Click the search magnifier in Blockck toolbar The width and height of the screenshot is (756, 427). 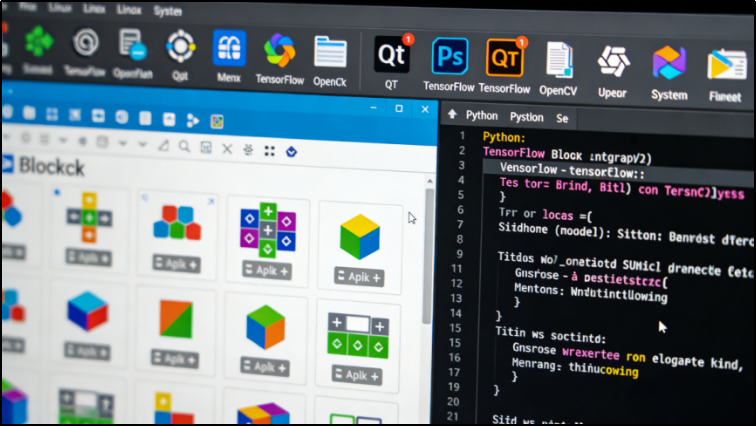click(184, 147)
